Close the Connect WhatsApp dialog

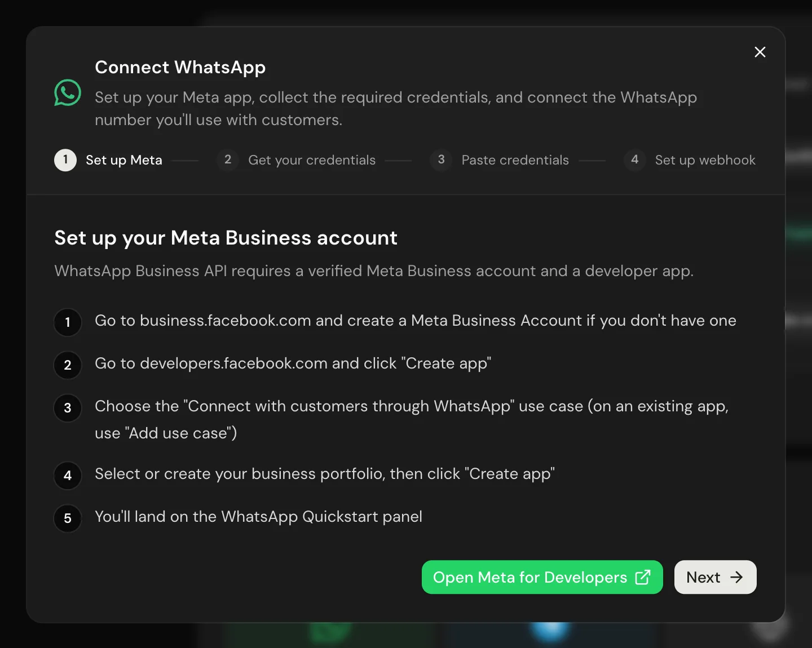(x=760, y=52)
